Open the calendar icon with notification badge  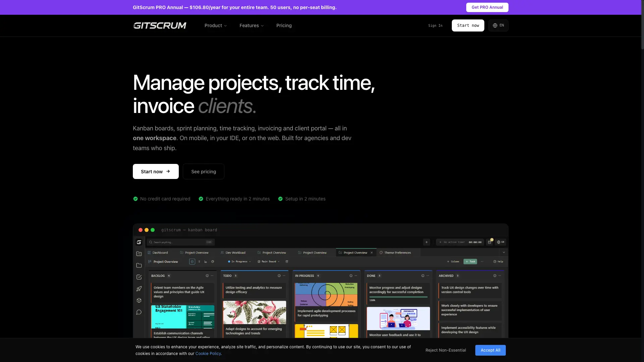pos(490,242)
